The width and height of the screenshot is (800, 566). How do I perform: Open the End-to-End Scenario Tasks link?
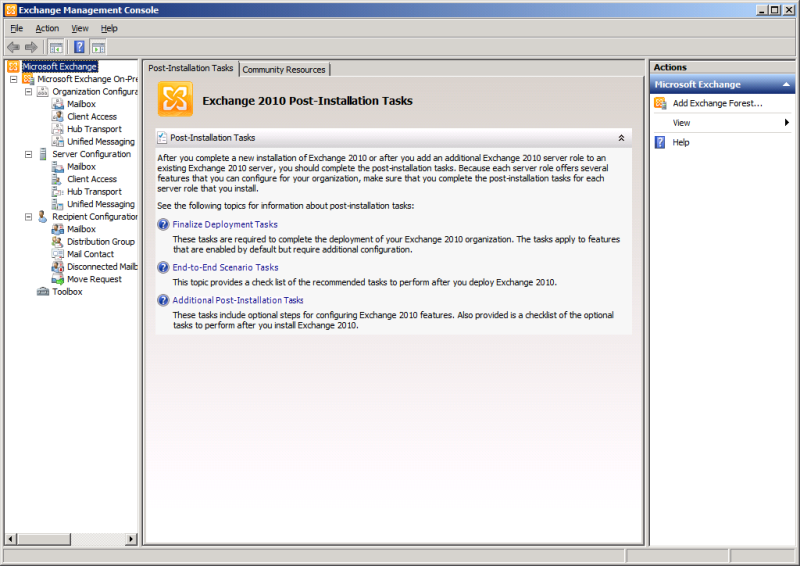tap(225, 268)
